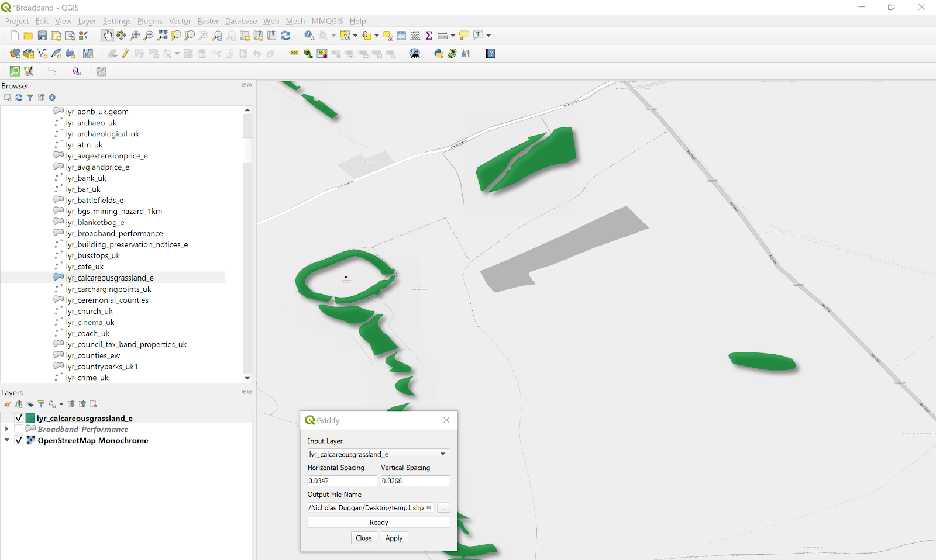Remove selected layer from Layers panel

coord(93,404)
